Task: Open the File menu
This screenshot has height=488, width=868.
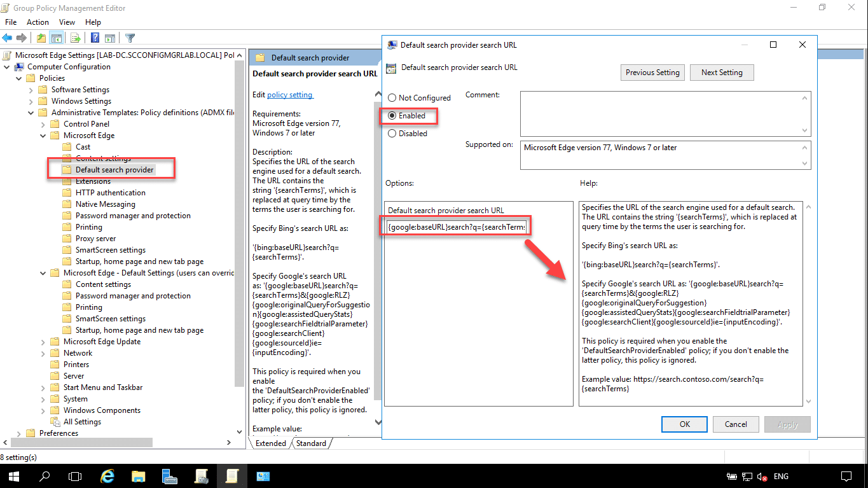Action: click(x=10, y=22)
